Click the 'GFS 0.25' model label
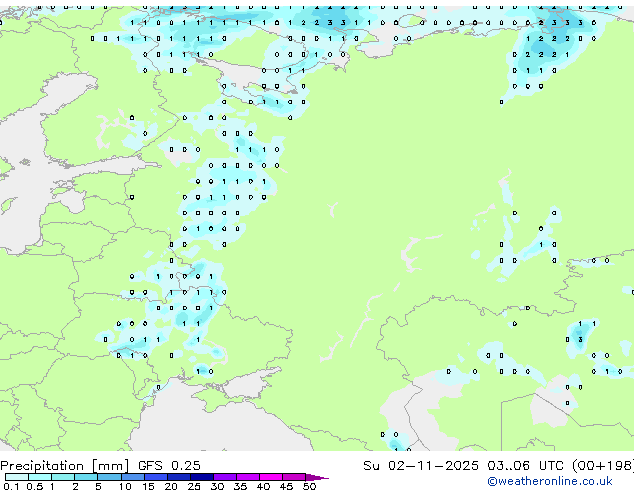Image resolution: width=634 pixels, height=490 pixels. pos(169,466)
